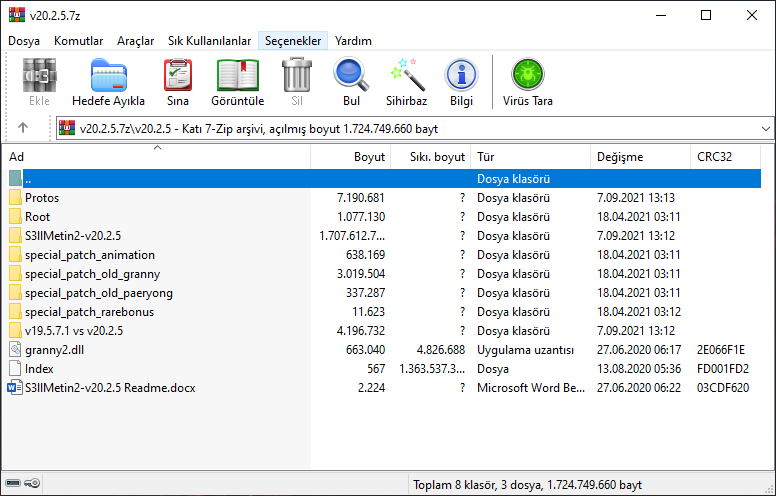This screenshot has height=496, width=776.
Task: Launch the Sihirbaz wizard wand icon
Action: [407, 75]
